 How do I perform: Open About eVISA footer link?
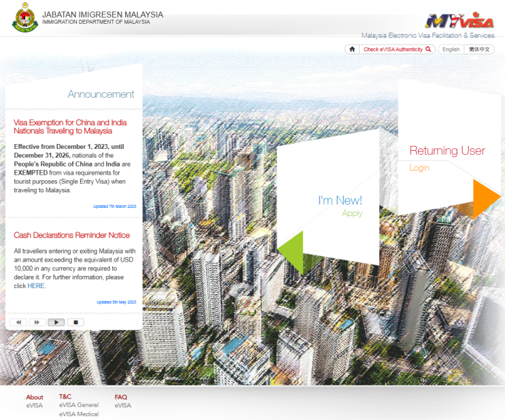click(x=35, y=405)
